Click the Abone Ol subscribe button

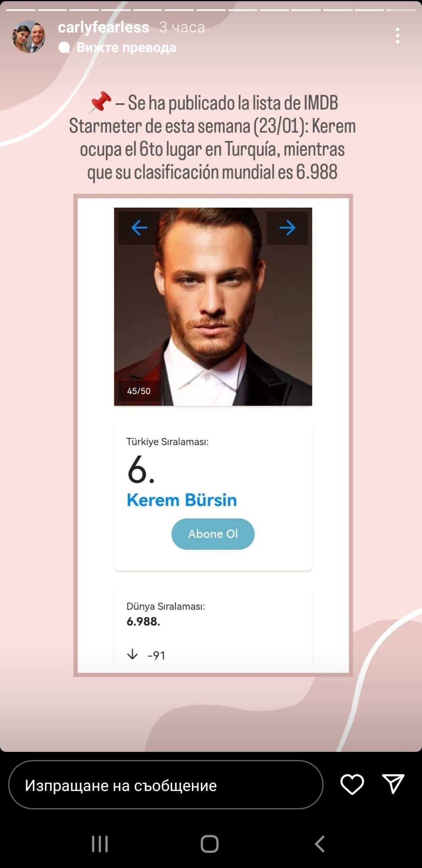pyautogui.click(x=213, y=534)
